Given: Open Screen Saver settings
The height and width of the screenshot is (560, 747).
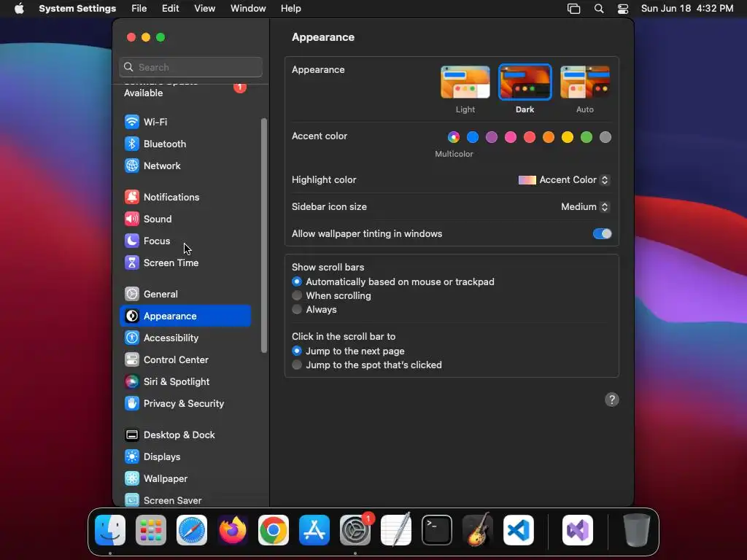Looking at the screenshot, I should coord(185,500).
